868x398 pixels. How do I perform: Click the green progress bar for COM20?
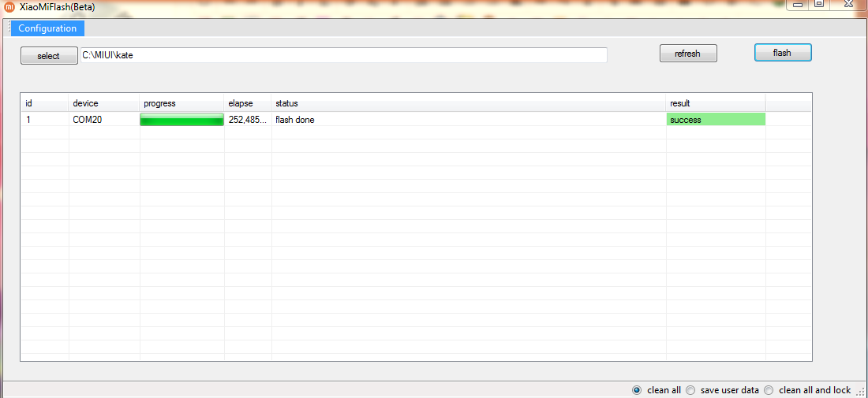coord(182,120)
